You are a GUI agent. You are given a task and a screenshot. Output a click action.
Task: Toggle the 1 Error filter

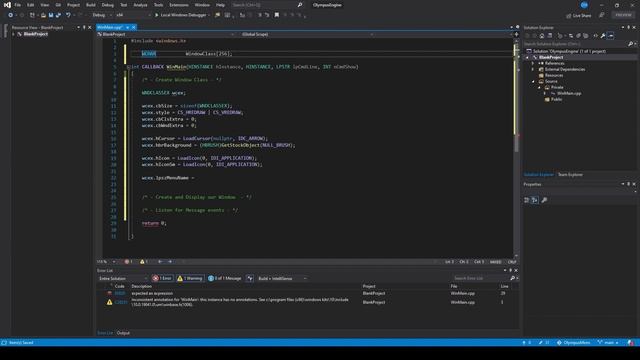[x=162, y=278]
